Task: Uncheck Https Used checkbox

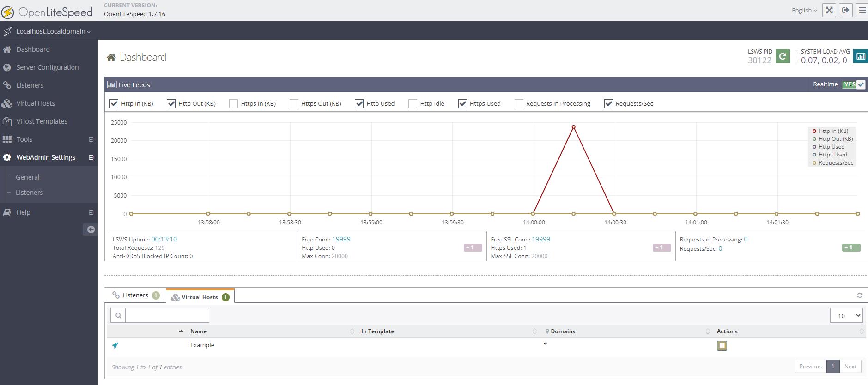Action: point(462,103)
